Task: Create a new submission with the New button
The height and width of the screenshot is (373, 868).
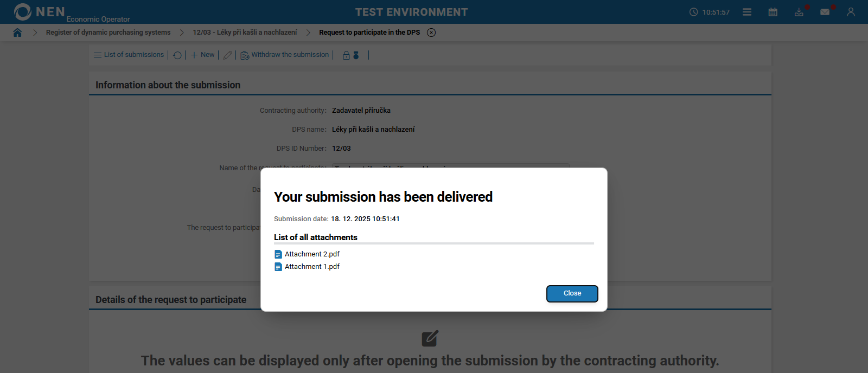Action: click(x=202, y=54)
